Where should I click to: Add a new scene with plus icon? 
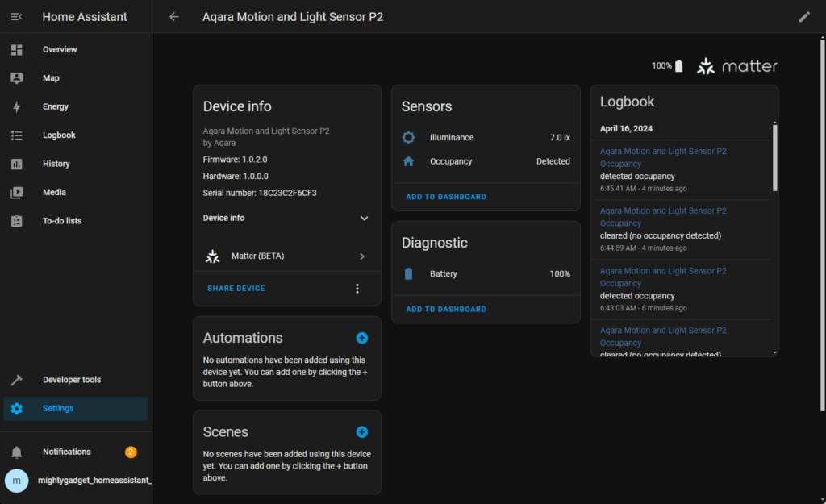point(362,432)
